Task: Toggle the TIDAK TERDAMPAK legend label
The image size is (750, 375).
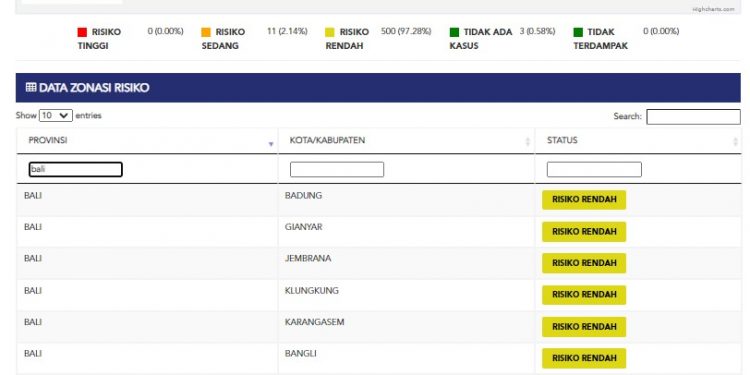Action: 600,39
